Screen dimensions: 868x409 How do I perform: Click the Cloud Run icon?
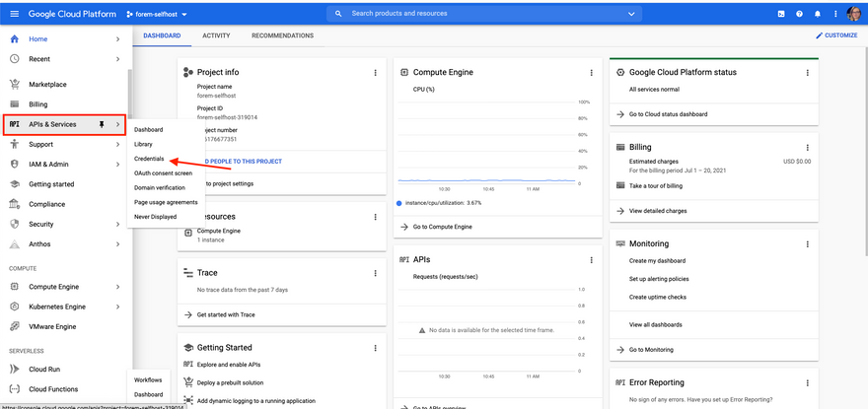15,370
